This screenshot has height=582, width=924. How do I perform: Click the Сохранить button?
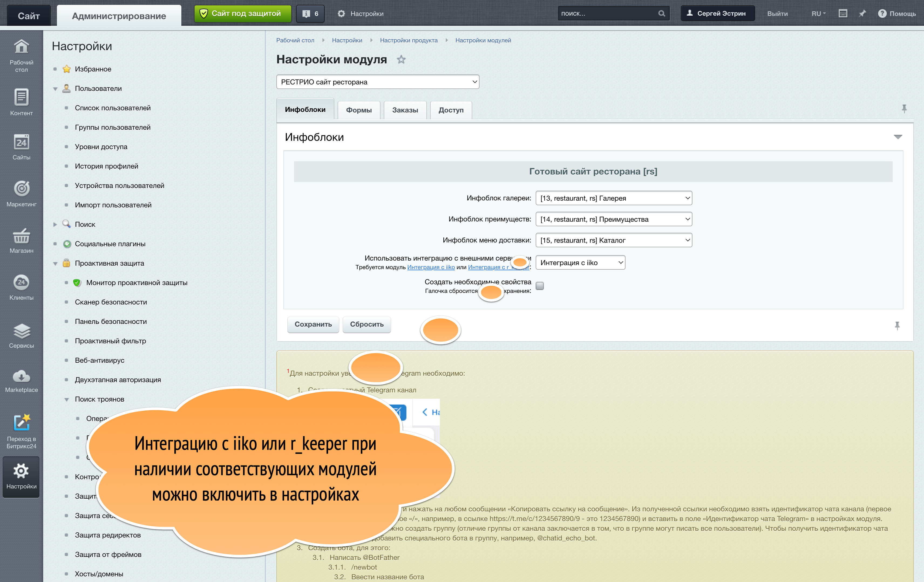pos(313,324)
